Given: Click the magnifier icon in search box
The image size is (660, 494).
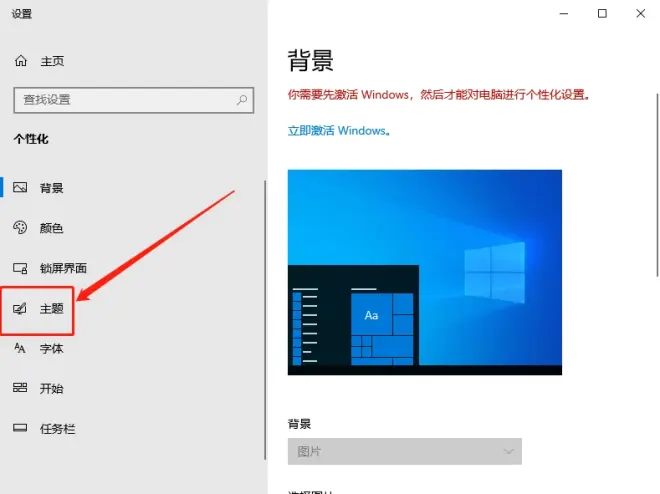Looking at the screenshot, I should [x=242, y=100].
